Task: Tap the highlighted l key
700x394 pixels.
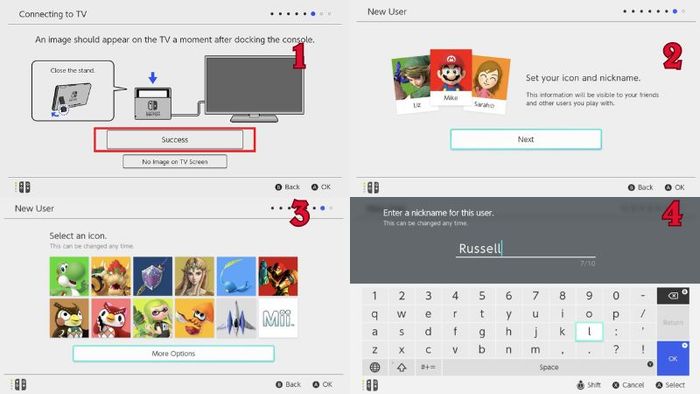Action: point(589,332)
